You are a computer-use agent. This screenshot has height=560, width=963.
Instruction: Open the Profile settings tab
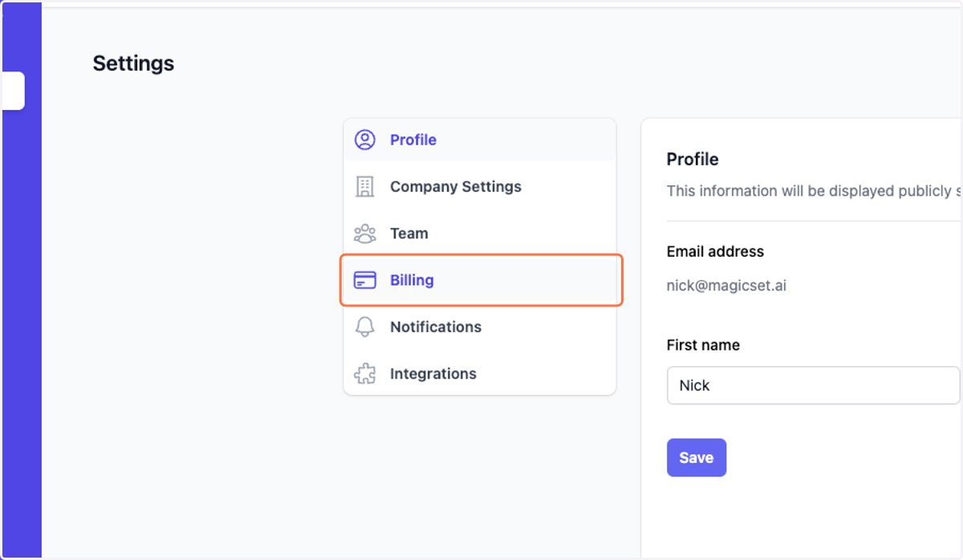point(480,140)
